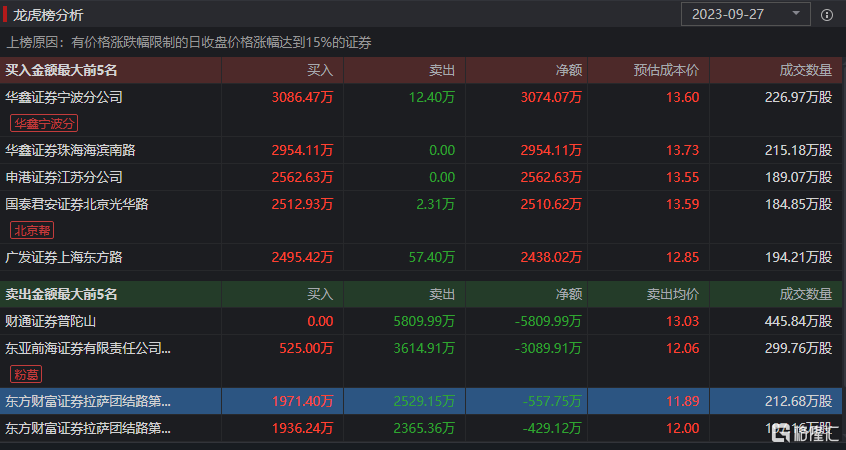The image size is (846, 450).
Task: Click sell amount 12.40万
Action: pos(432,97)
